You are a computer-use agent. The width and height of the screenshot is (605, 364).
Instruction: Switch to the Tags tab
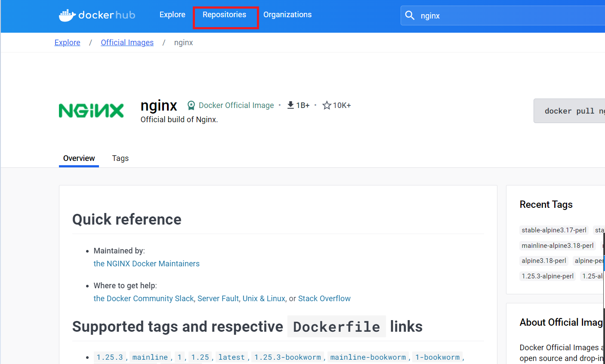tap(120, 158)
